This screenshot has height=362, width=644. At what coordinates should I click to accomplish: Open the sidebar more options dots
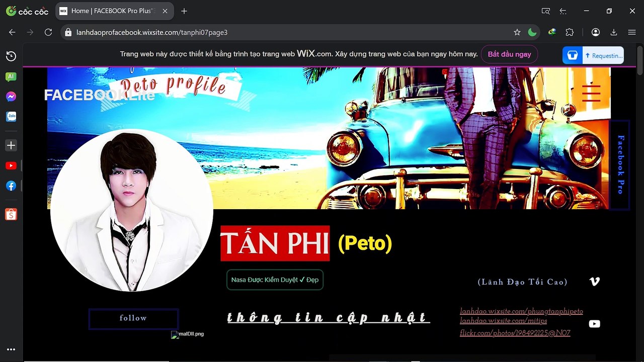[11, 349]
